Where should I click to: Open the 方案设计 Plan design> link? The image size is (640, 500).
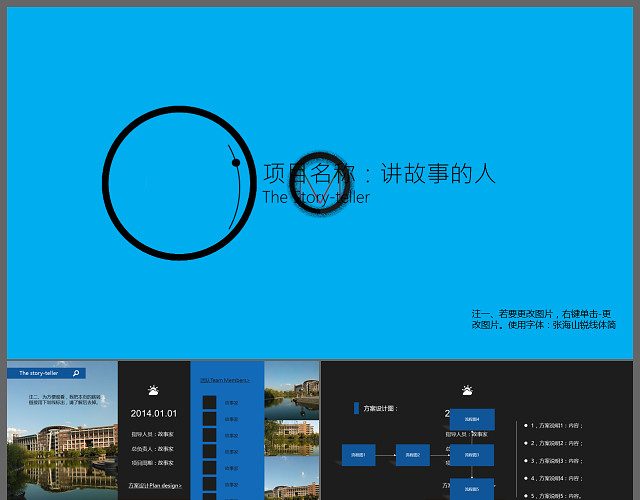coord(155,486)
